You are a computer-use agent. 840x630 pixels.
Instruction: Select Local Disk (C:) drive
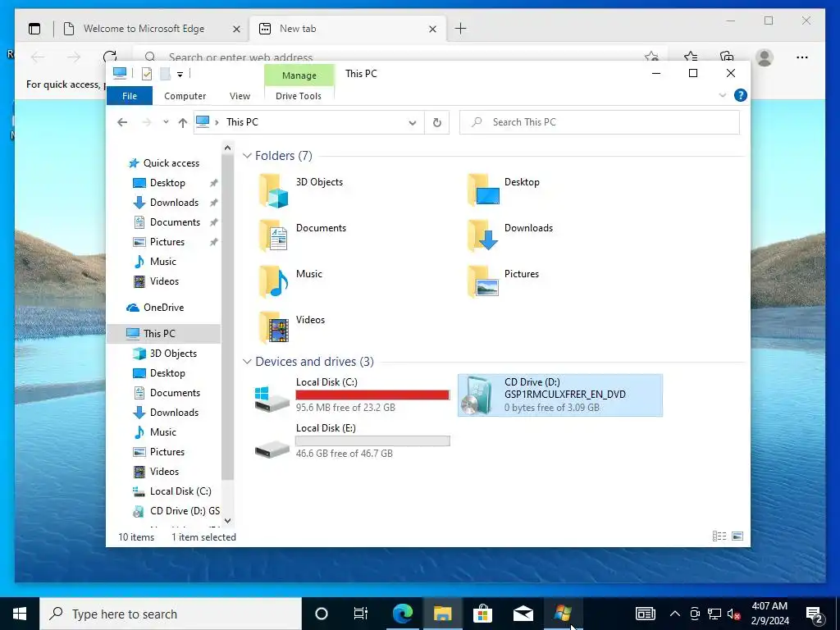(x=352, y=395)
